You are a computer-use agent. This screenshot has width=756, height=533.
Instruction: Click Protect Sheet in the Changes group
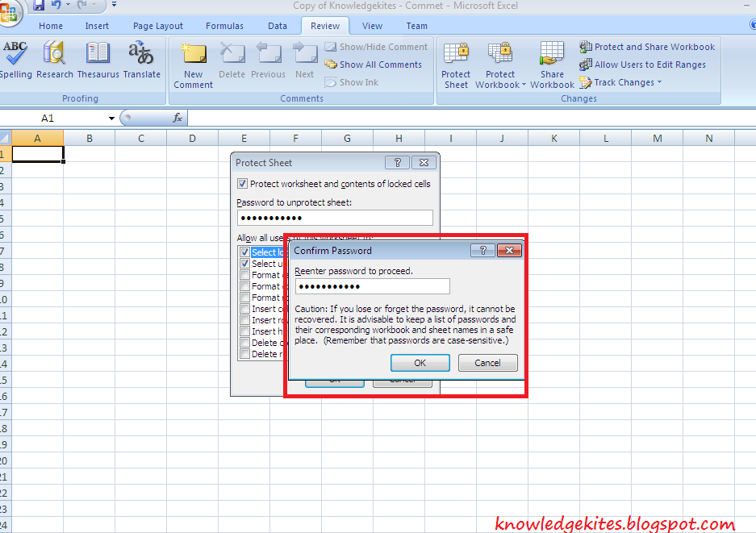pos(455,63)
